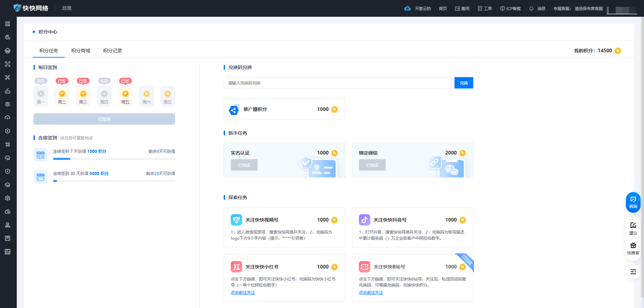The width and height of the screenshot is (644, 308).
Task: Click the 消息 bell notification icon
Action: (x=531, y=9)
